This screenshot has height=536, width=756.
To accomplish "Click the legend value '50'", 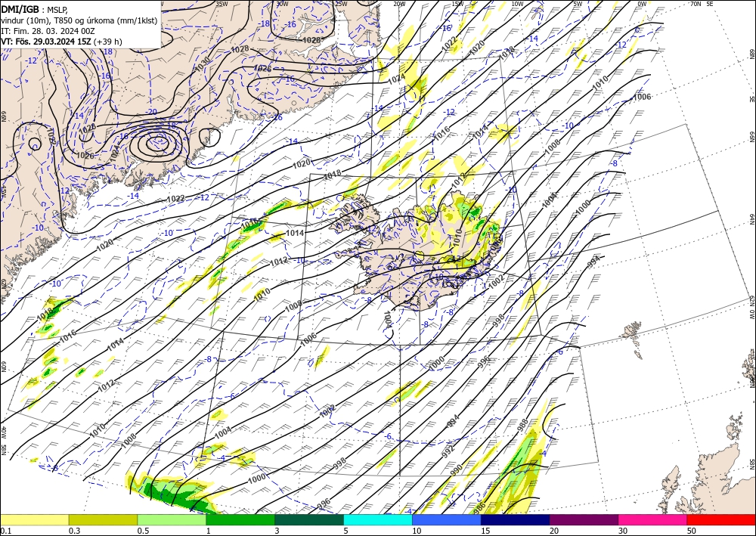I will pyautogui.click(x=692, y=531).
